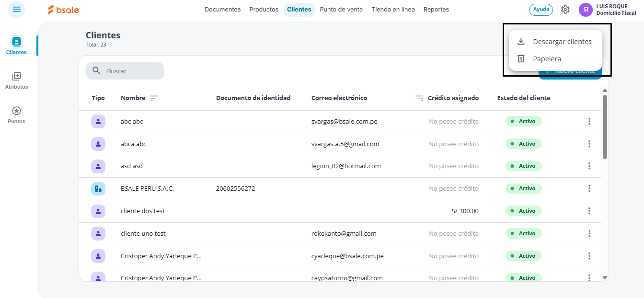Click email rokekanto@gmail.com
This screenshot has width=644, height=298.
(344, 233)
